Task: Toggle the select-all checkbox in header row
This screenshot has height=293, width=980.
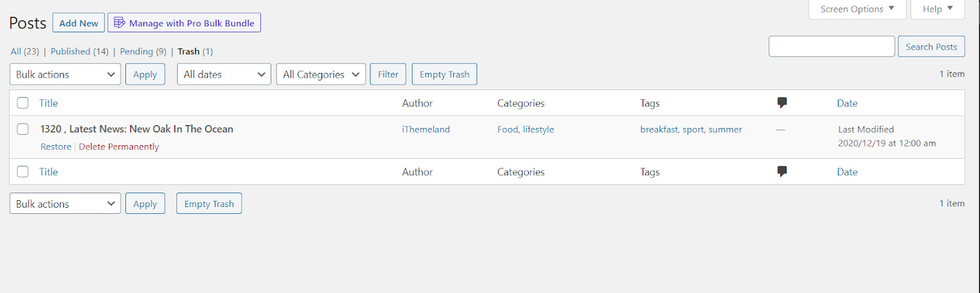Action: point(23,103)
